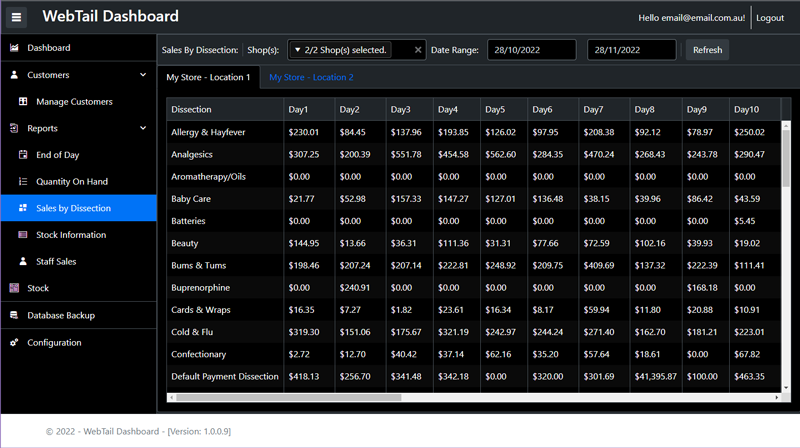Click the Stock Information icon
This screenshot has height=448, width=800.
[x=24, y=235]
